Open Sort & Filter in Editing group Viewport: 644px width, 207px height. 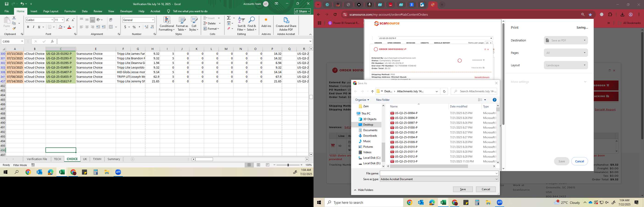(x=241, y=24)
